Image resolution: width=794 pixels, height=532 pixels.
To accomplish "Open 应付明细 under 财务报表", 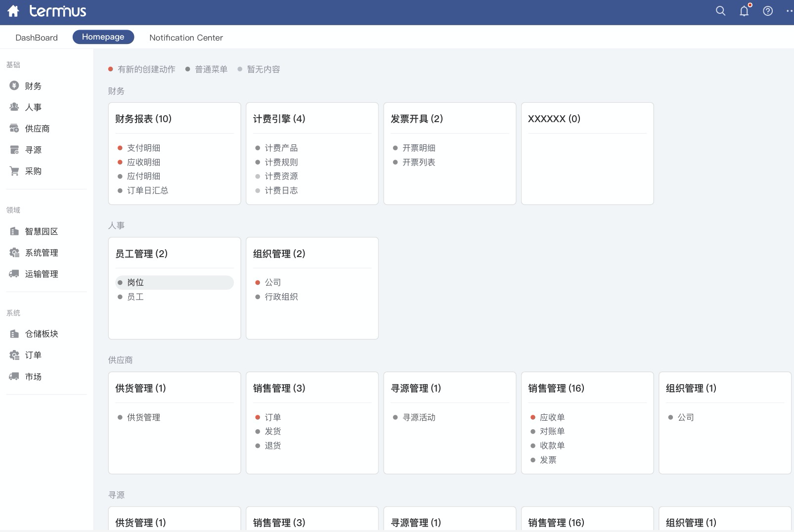I will (143, 176).
